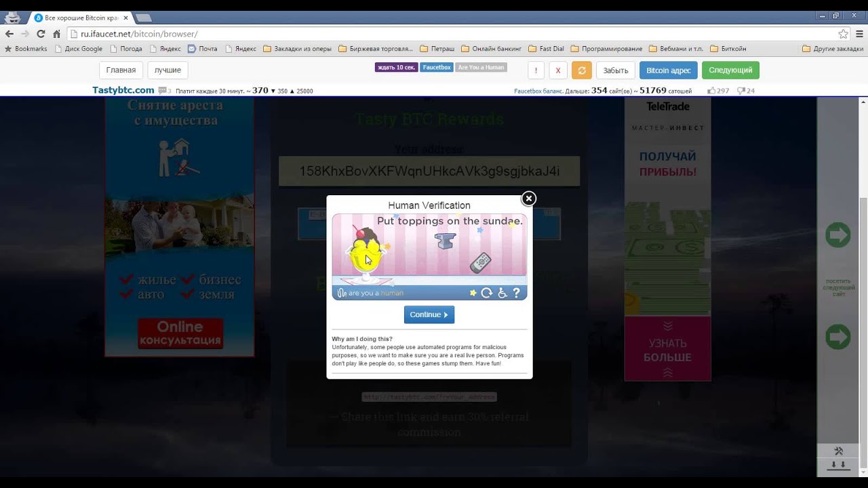Open the Bookmarks bar item
This screenshot has height=488, width=868.
[x=26, y=49]
